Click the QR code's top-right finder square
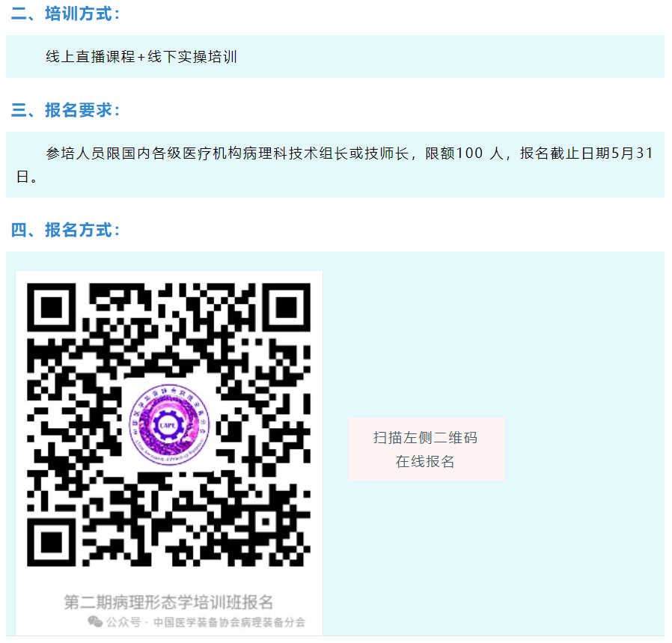672x643 pixels. [287, 308]
